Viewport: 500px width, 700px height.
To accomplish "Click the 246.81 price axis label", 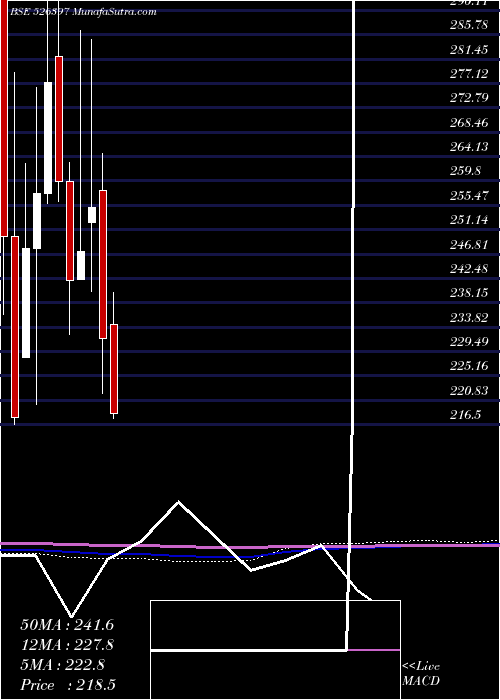I will (469, 245).
